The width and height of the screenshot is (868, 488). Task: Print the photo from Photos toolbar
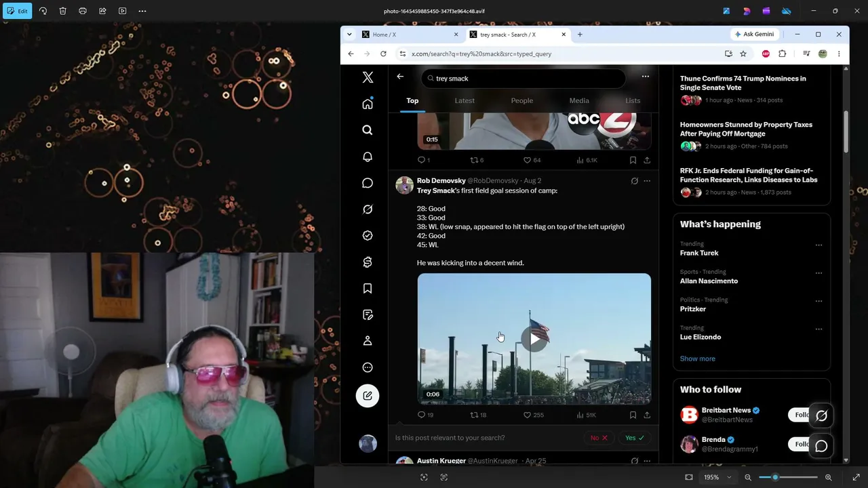point(83,11)
